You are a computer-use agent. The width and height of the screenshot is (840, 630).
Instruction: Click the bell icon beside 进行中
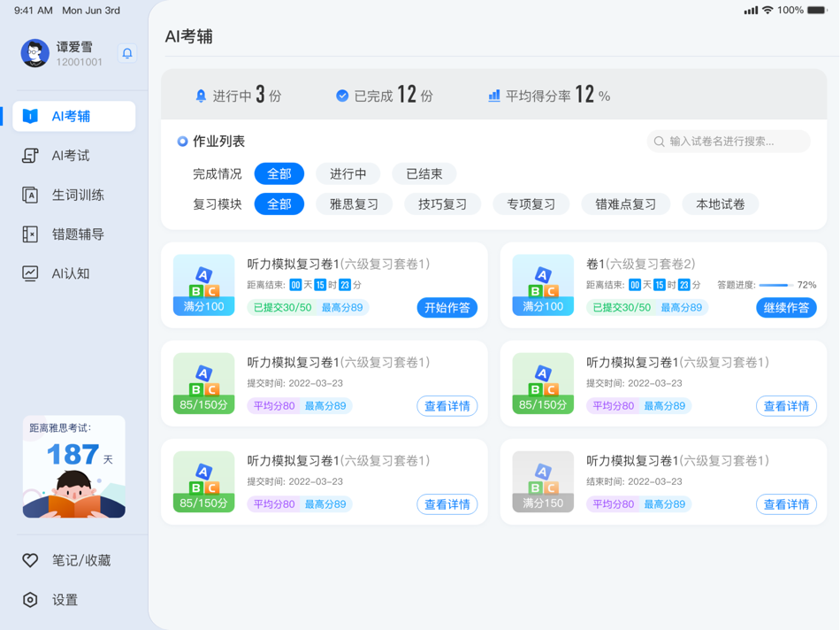tap(201, 96)
